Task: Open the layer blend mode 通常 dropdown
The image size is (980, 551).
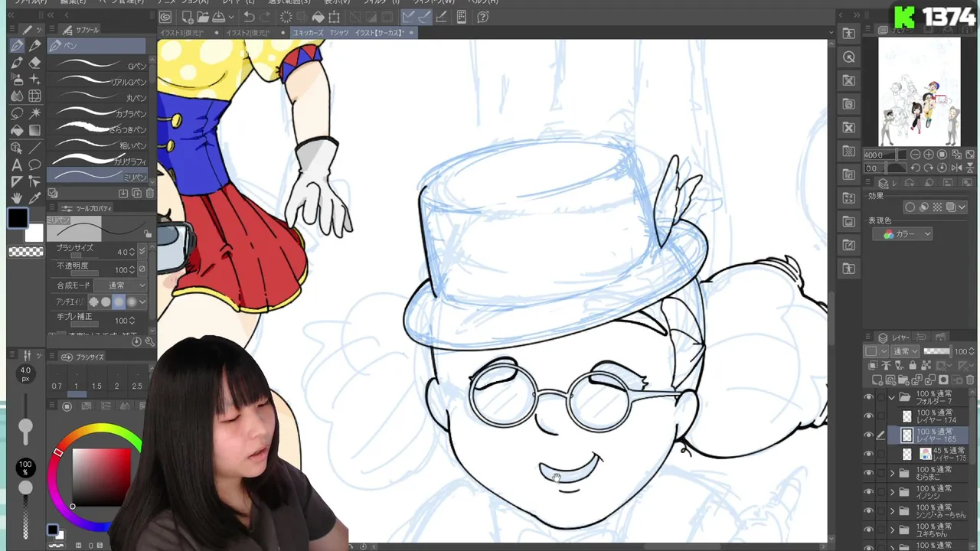Action: (906, 352)
